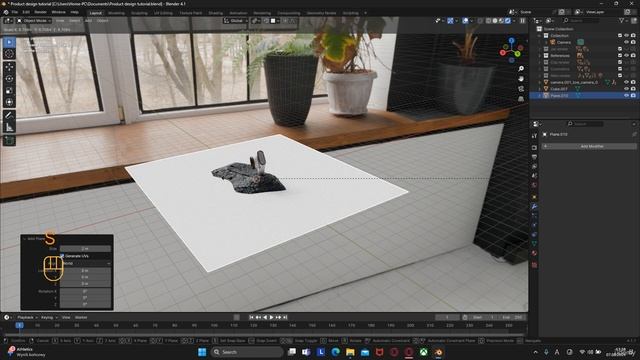Viewport: 640px width, 360px height.
Task: Play the animation in timeline
Action: click(271, 317)
